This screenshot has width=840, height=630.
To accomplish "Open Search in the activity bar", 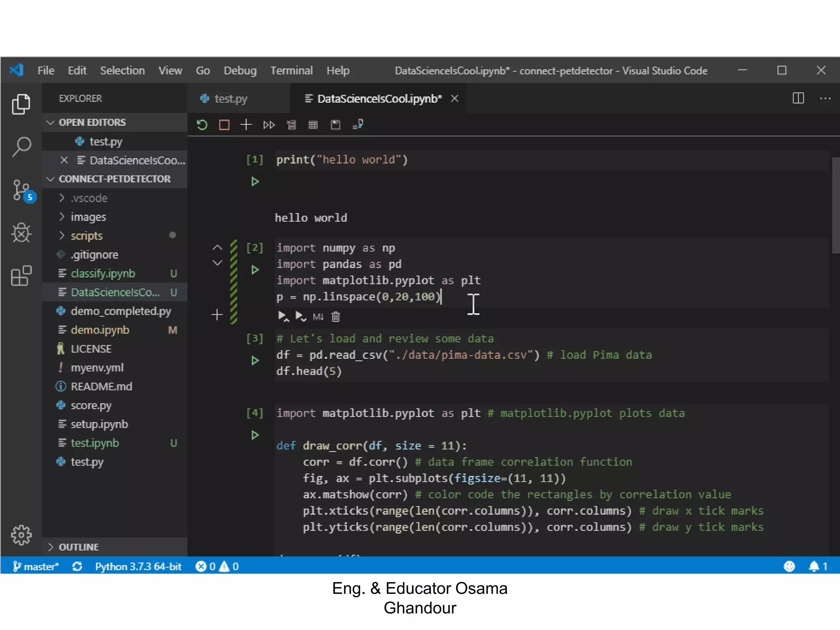I will [21, 146].
